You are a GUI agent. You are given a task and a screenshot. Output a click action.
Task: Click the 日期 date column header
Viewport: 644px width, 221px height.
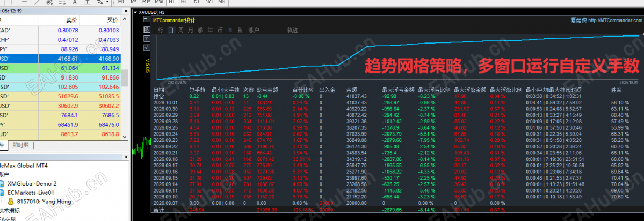pos(159,89)
